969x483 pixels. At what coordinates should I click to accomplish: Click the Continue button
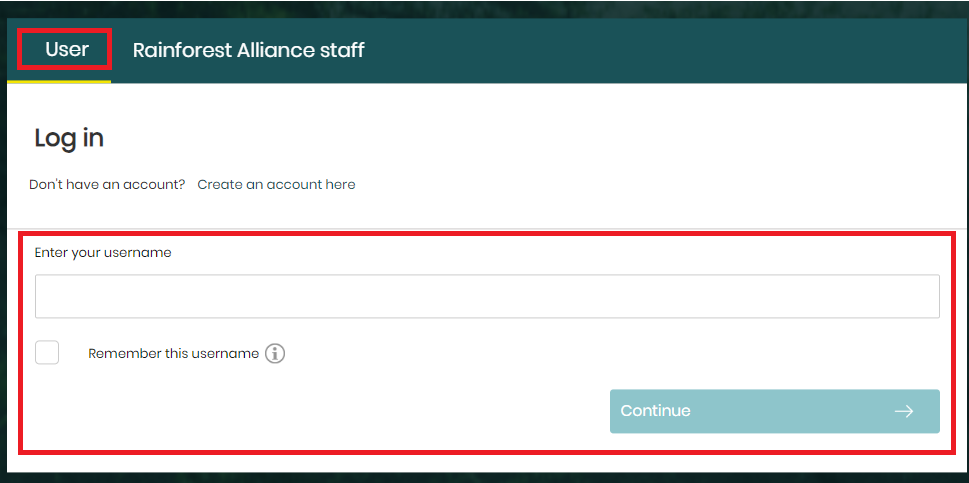click(774, 411)
